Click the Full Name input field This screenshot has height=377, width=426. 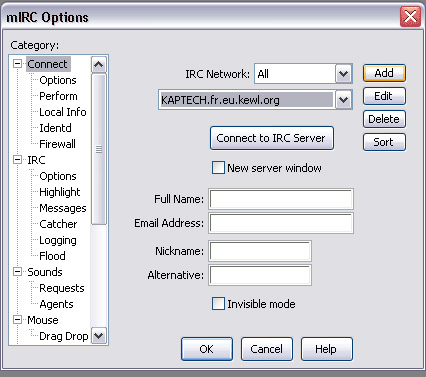(x=281, y=199)
